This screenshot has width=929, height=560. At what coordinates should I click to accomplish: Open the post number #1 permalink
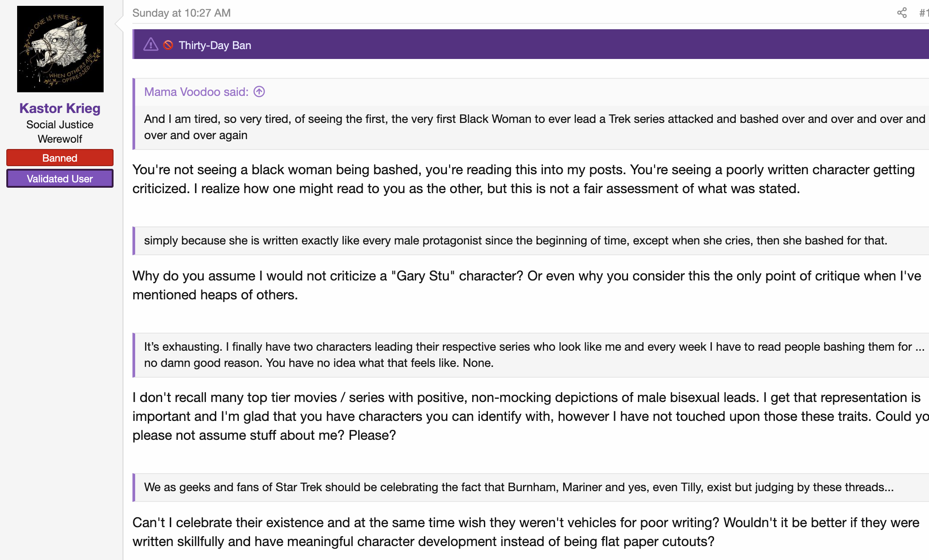click(x=924, y=13)
